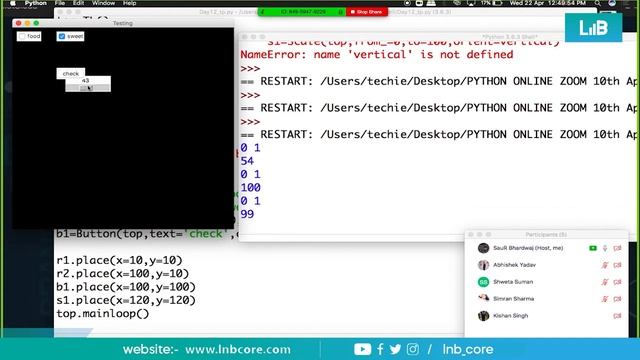Click the Stop Share button
Screen dimensions: 640x360
[x=367, y=12]
